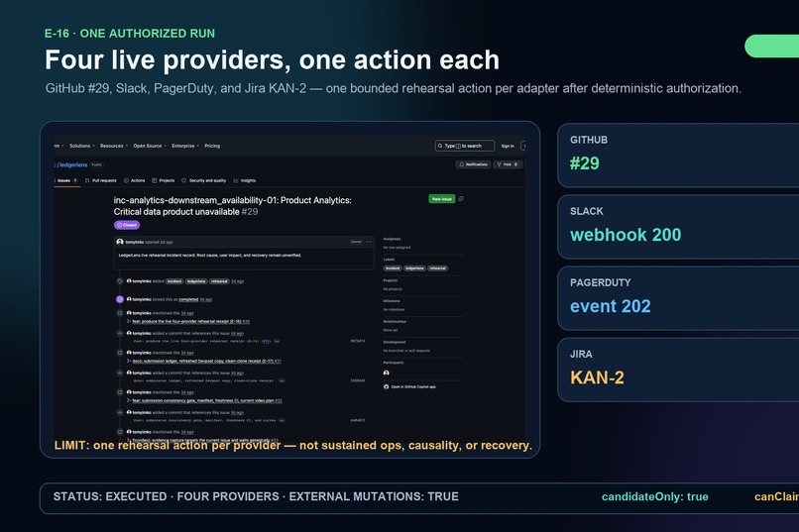Click 'incident' label in the sidebar Labels
The height and width of the screenshot is (532, 799).
pyautogui.click(x=393, y=268)
